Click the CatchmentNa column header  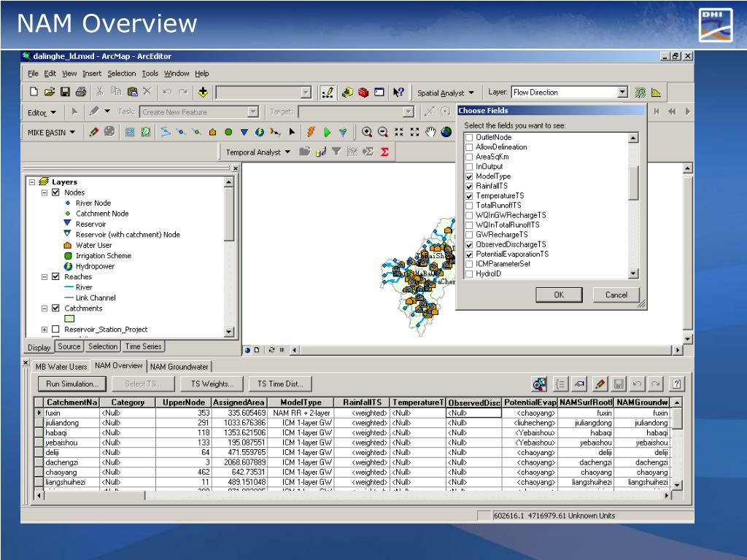point(71,402)
